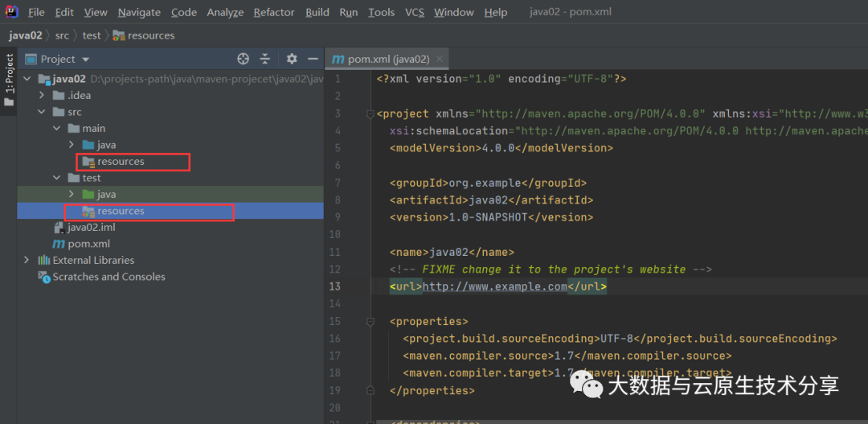Open the Navigate menu
This screenshot has width=868, height=424.
[x=139, y=12]
